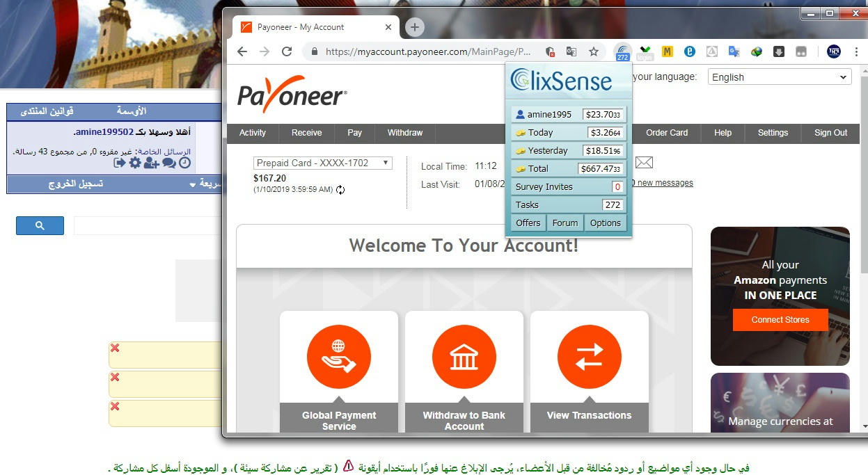Open the Prepaid Card XXXX-1702 dropdown
868x475 pixels.
pos(323,163)
